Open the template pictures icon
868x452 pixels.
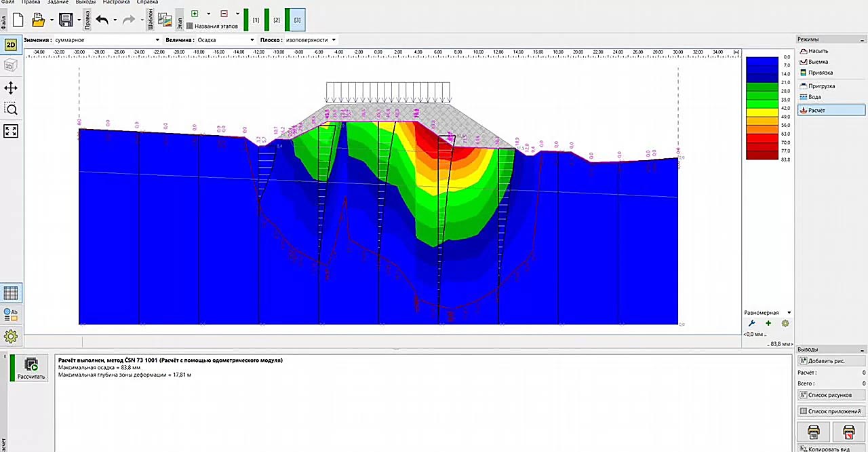[165, 20]
